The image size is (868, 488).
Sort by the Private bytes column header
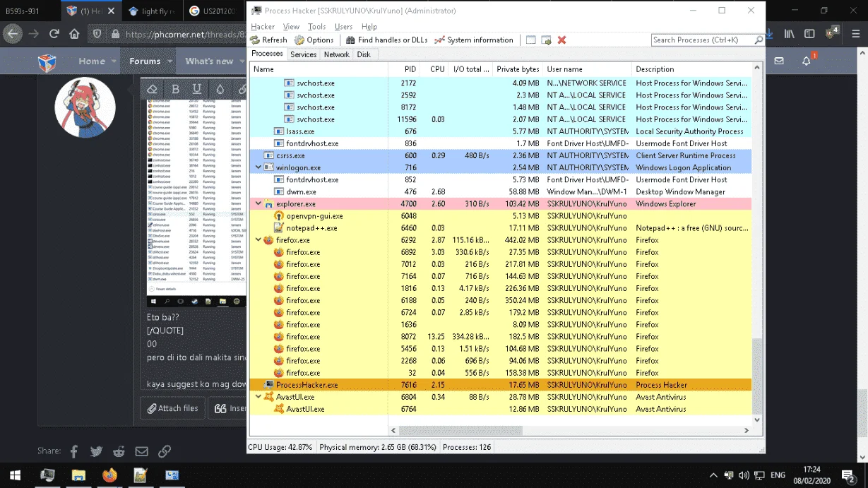518,69
